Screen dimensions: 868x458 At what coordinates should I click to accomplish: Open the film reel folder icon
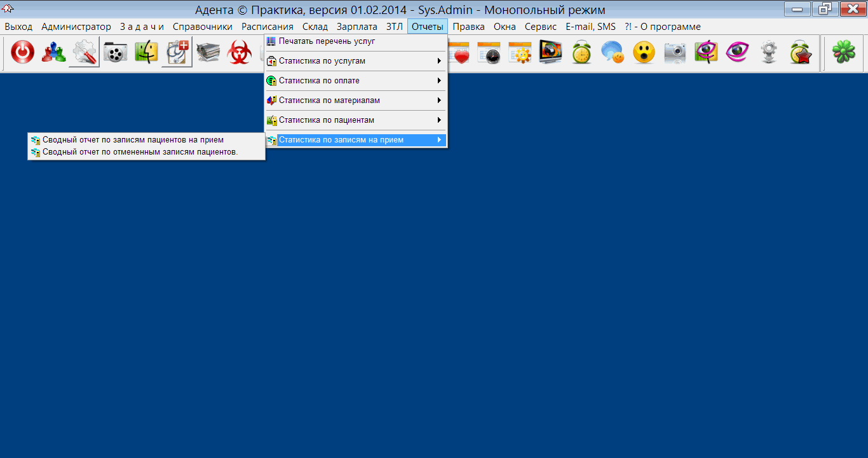115,53
